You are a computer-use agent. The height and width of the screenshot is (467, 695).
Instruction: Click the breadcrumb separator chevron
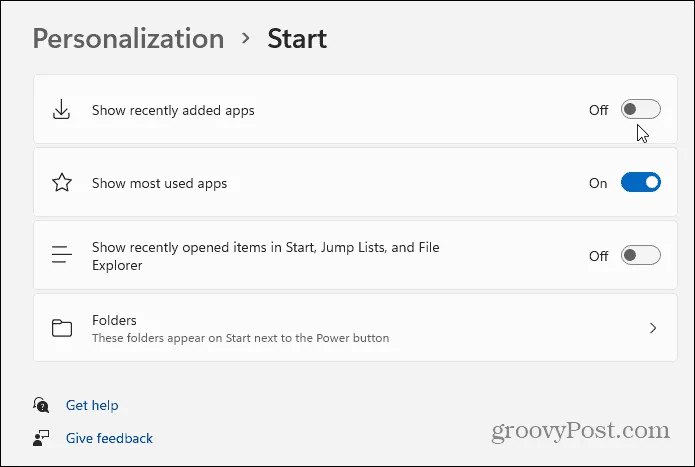[246, 39]
